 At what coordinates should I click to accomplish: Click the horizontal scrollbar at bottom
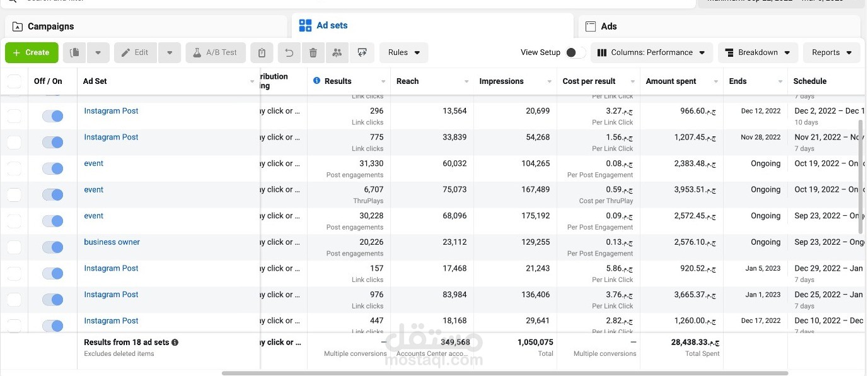[504, 373]
